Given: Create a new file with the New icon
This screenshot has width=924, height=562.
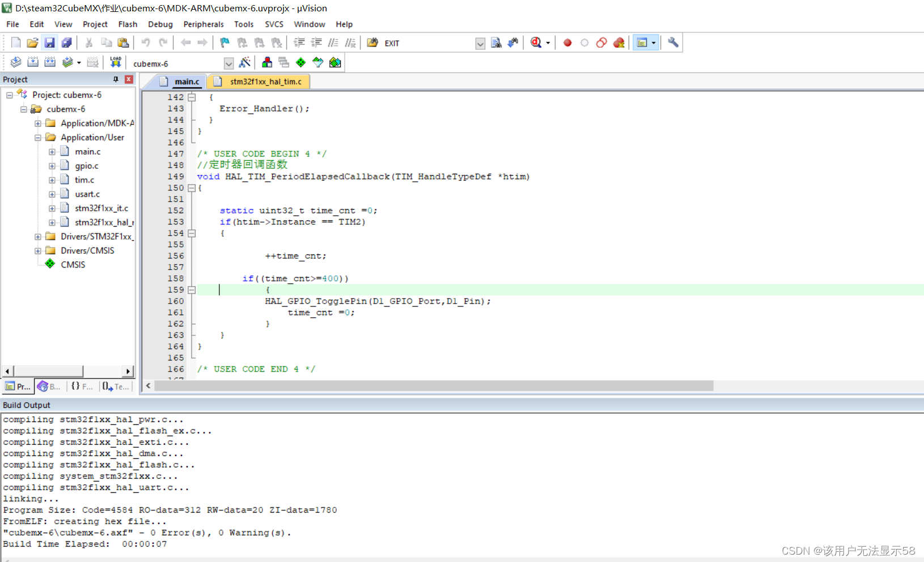Looking at the screenshot, I should pyautogui.click(x=16, y=42).
